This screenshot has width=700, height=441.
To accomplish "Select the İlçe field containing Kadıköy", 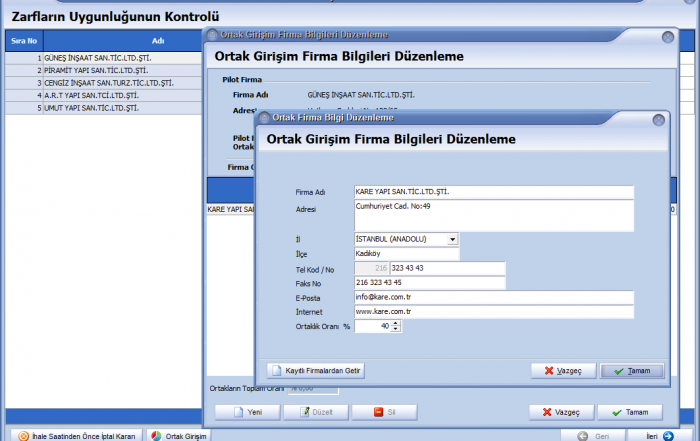I will (x=406, y=254).
